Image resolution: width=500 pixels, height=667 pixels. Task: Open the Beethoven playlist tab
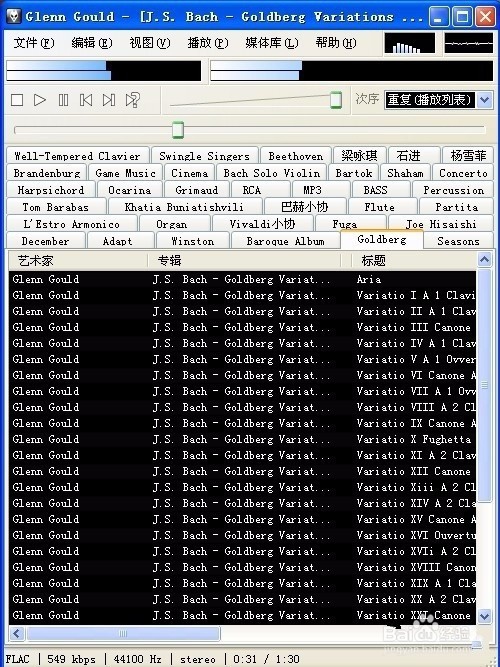click(296, 156)
